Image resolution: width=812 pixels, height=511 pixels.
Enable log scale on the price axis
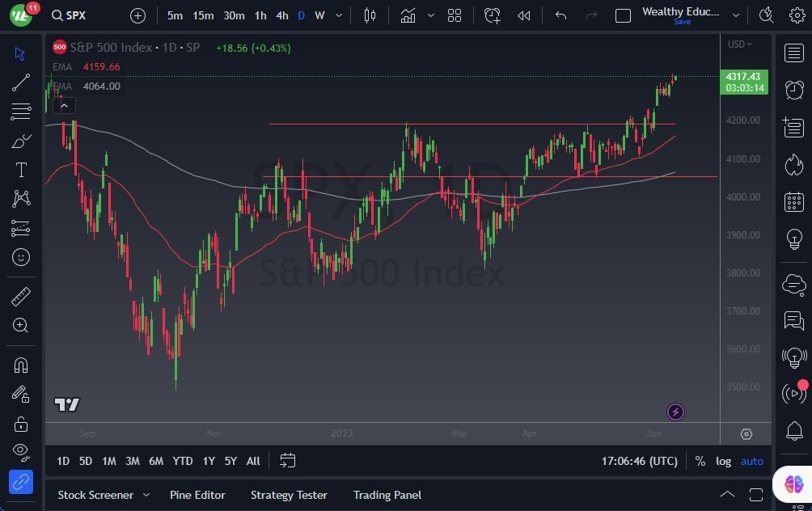click(x=722, y=461)
